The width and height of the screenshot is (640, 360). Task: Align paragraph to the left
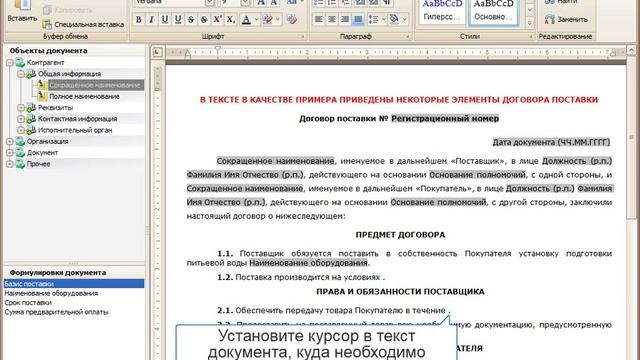pyautogui.click(x=319, y=19)
